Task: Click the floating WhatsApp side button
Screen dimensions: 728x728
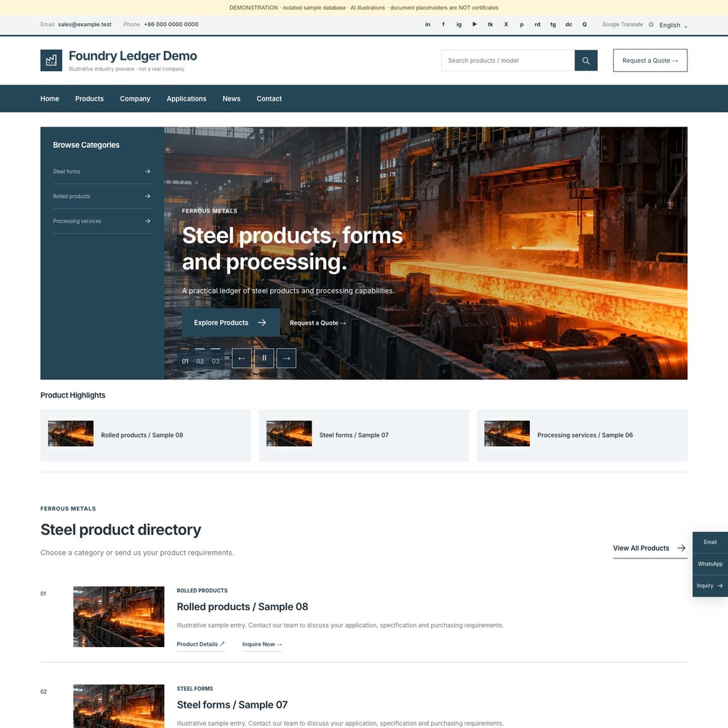Action: (x=711, y=564)
